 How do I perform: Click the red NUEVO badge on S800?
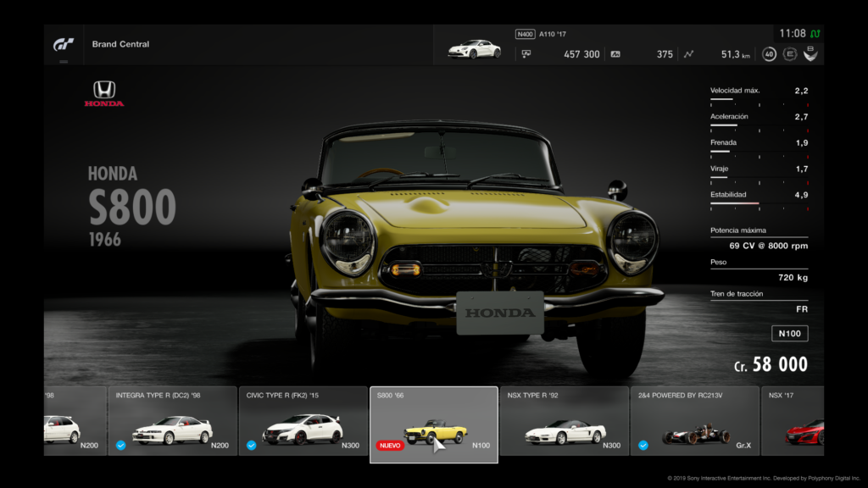390,446
